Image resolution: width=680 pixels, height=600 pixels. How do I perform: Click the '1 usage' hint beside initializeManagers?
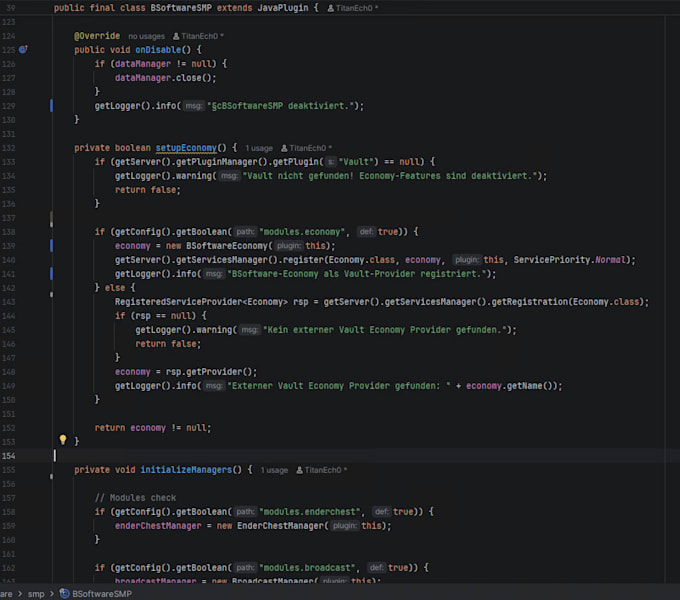click(x=274, y=470)
